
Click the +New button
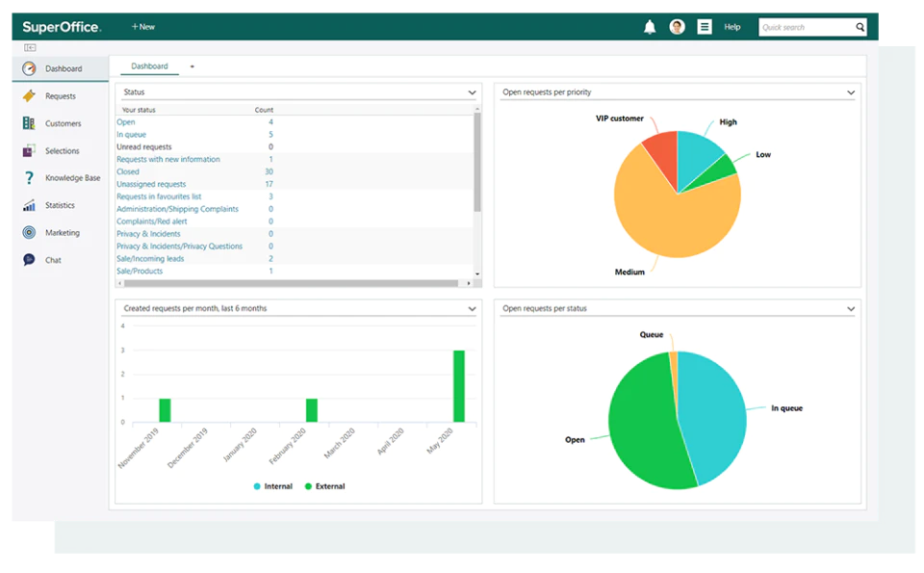pyautogui.click(x=143, y=27)
